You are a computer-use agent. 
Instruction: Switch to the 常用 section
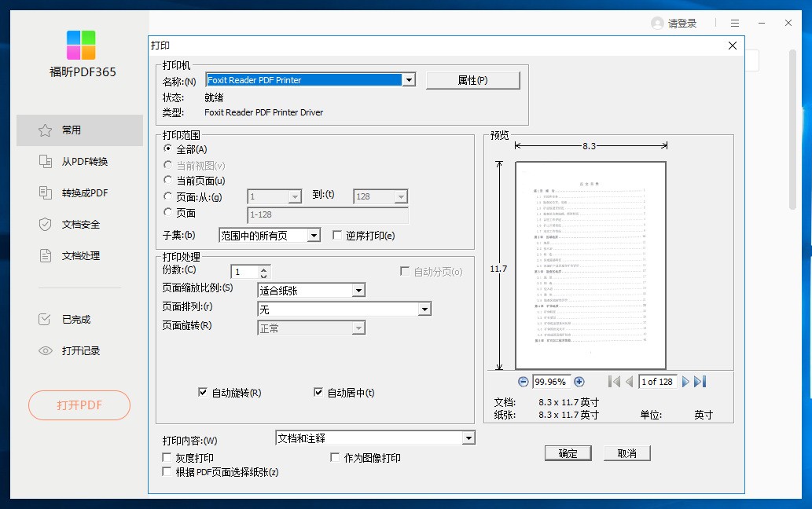click(79, 130)
